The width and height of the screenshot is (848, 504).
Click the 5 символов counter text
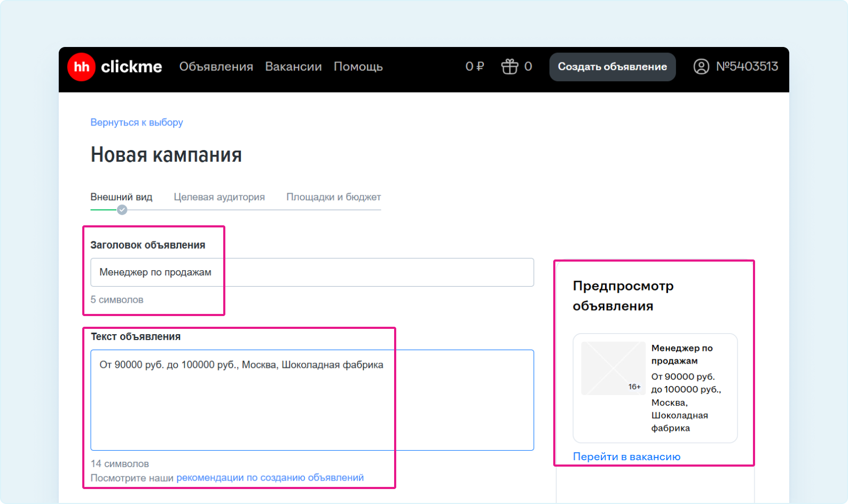[x=117, y=300]
